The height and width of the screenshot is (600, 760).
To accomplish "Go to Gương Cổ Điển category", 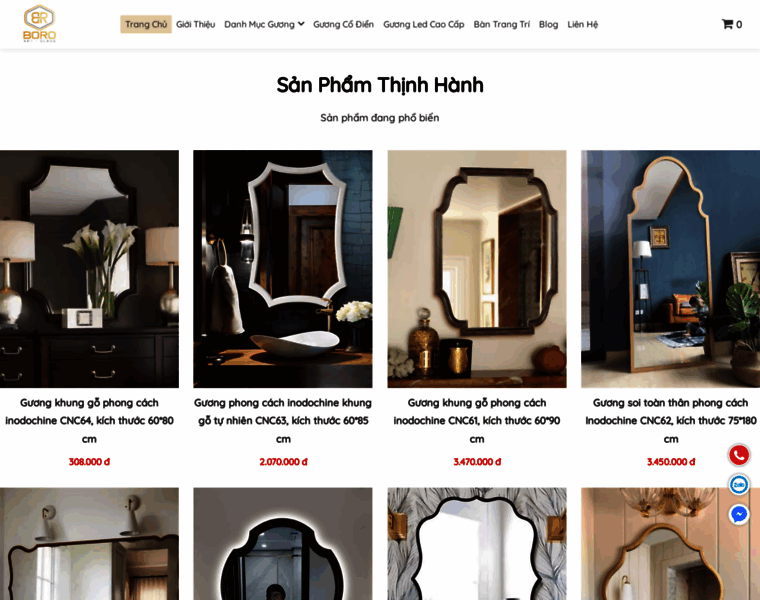I will pyautogui.click(x=343, y=24).
